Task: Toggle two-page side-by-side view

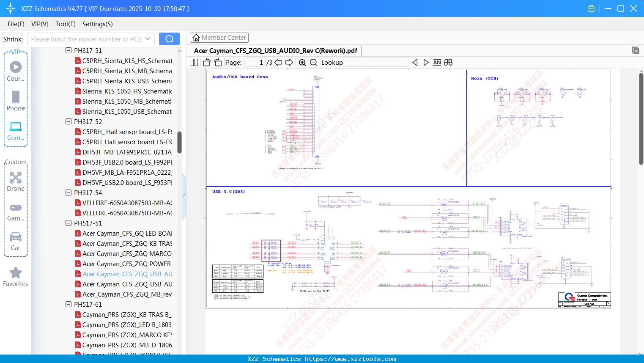Action: (x=194, y=63)
